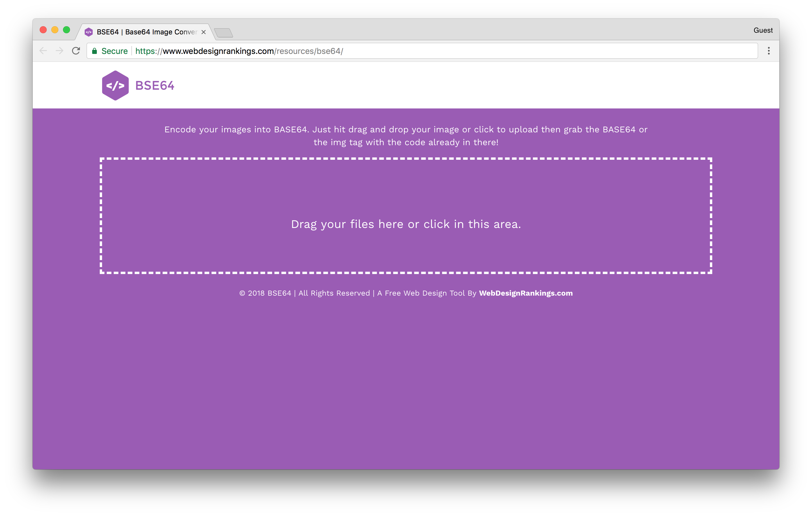Click the browser forward arrow
Image resolution: width=812 pixels, height=516 pixels.
[x=59, y=51]
